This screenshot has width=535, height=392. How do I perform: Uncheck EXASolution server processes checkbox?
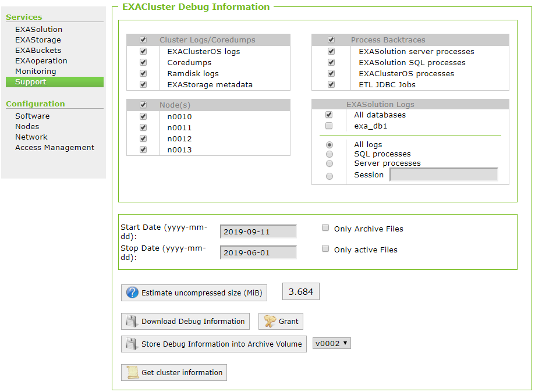[331, 51]
